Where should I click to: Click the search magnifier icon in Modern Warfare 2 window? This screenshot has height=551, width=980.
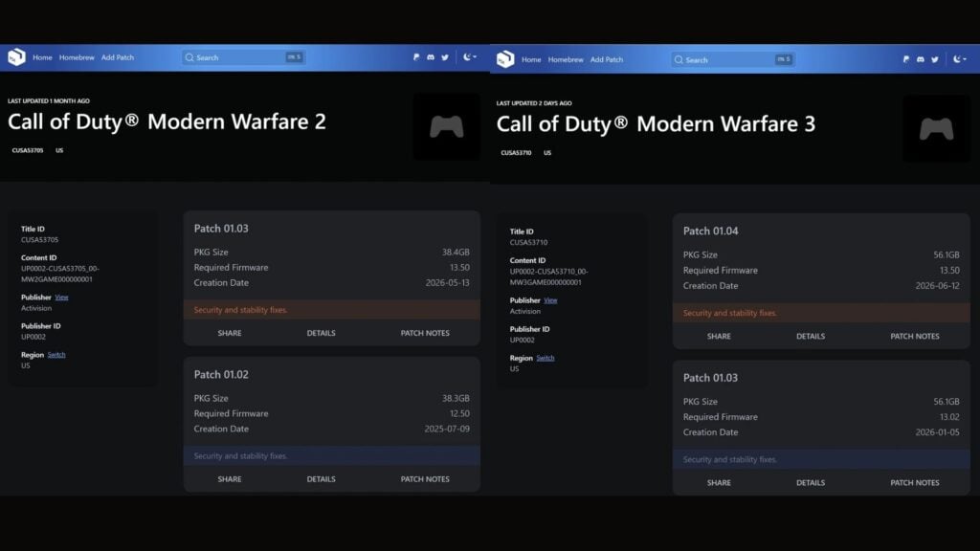point(189,57)
